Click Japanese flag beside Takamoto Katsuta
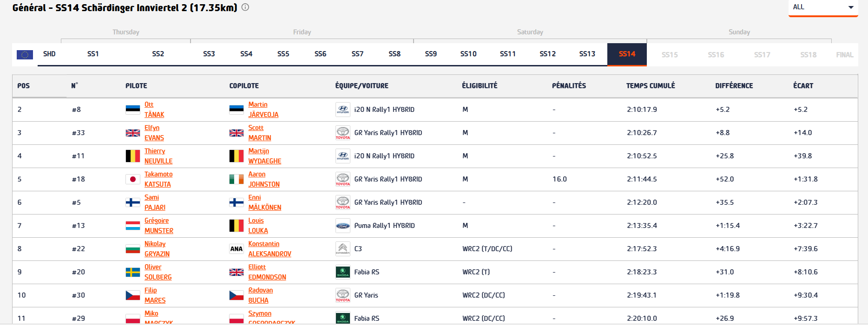 click(x=133, y=179)
